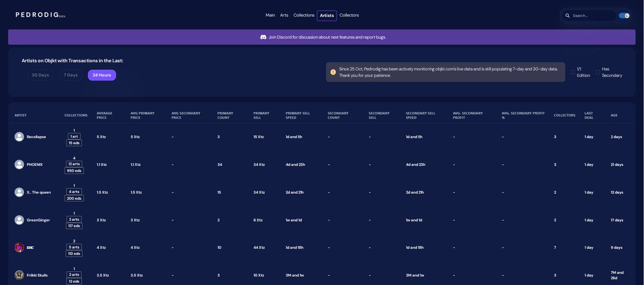644x285 pixels.
Task: Click the '1 art' badge for Recollapse
Action: 74,136
